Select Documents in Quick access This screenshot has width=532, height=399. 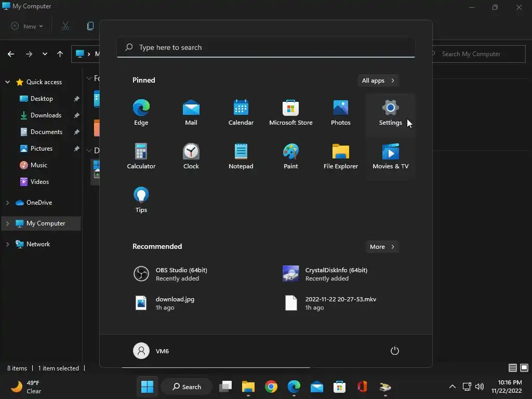click(x=42, y=132)
